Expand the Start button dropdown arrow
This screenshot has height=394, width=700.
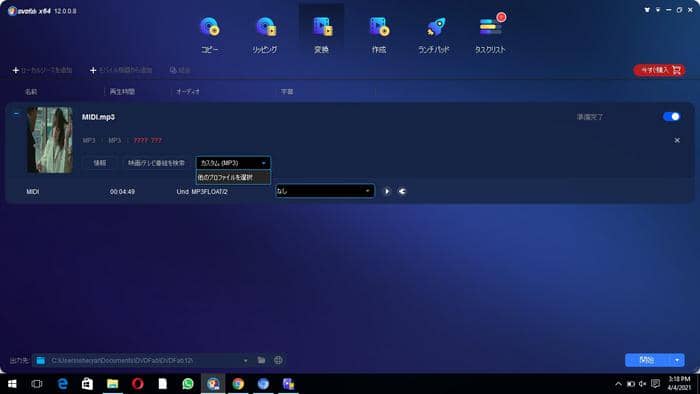677,360
